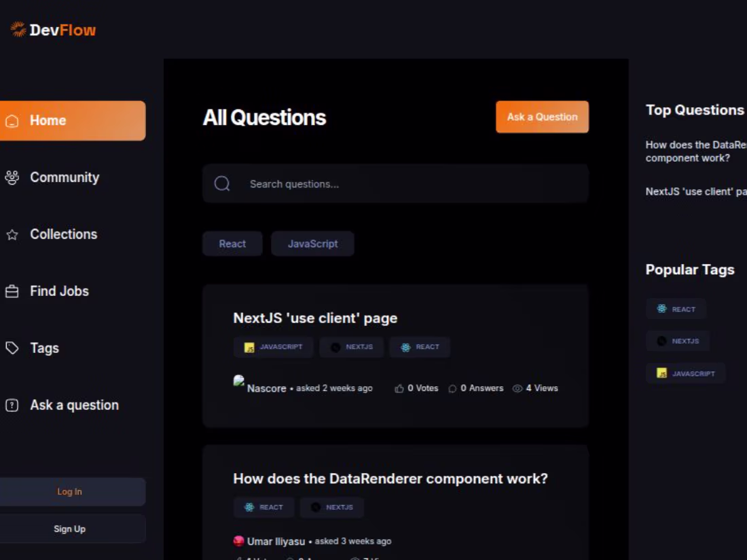Toggle the JavaScript filter chip
This screenshot has height=560, width=747.
tap(312, 243)
